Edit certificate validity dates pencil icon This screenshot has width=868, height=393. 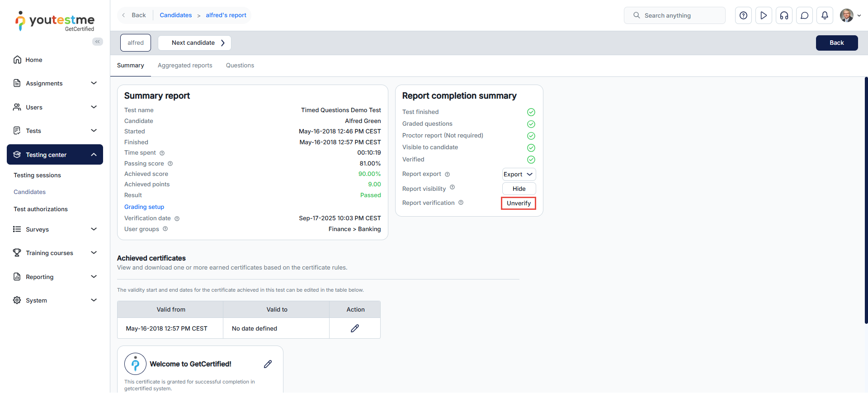[355, 328]
